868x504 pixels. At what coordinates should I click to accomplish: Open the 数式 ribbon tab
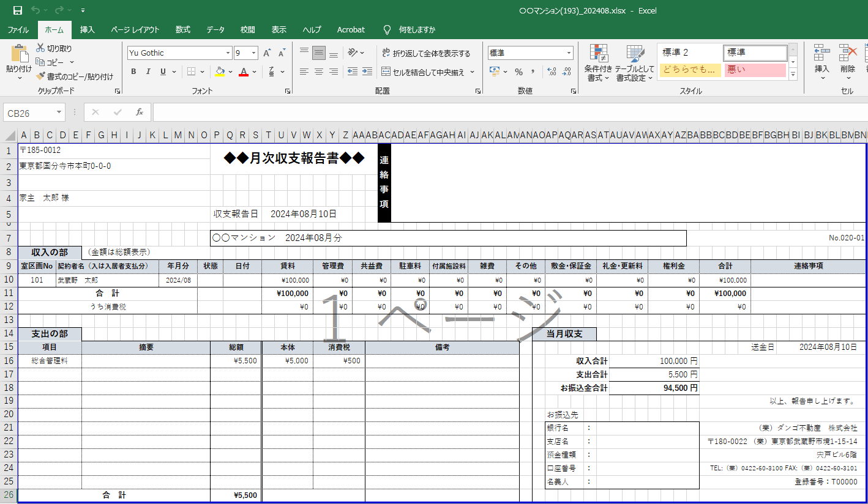pos(182,29)
